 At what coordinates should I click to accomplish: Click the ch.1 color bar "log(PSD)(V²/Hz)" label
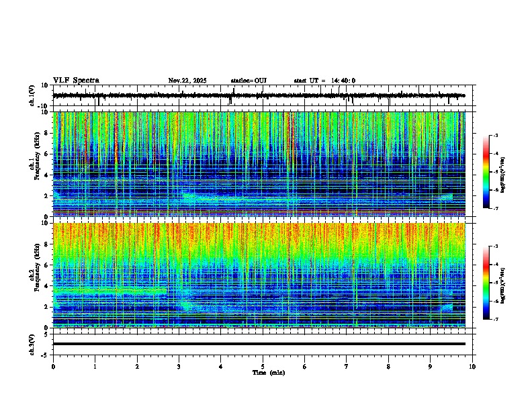pyautogui.click(x=503, y=175)
